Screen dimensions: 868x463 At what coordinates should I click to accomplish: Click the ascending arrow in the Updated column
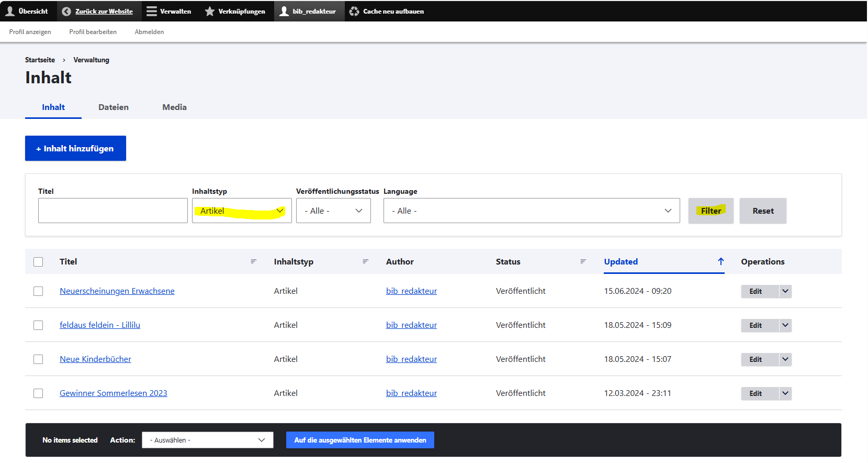tap(721, 261)
